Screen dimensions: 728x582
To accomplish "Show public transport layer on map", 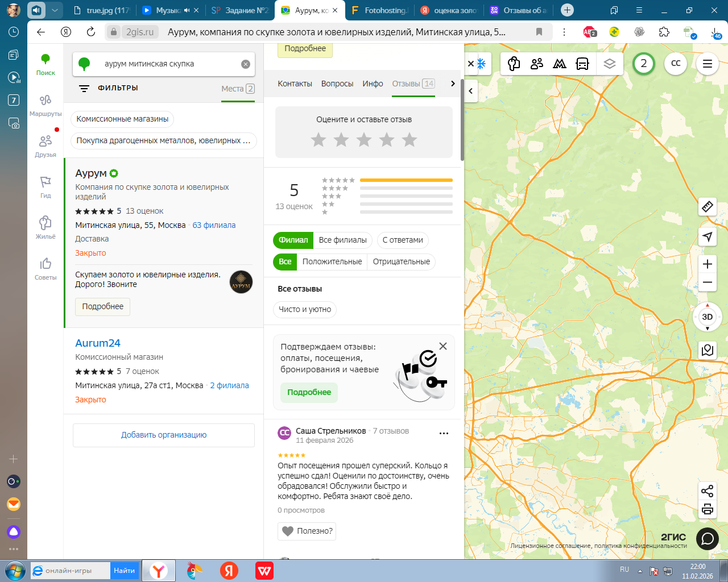I will [x=582, y=64].
